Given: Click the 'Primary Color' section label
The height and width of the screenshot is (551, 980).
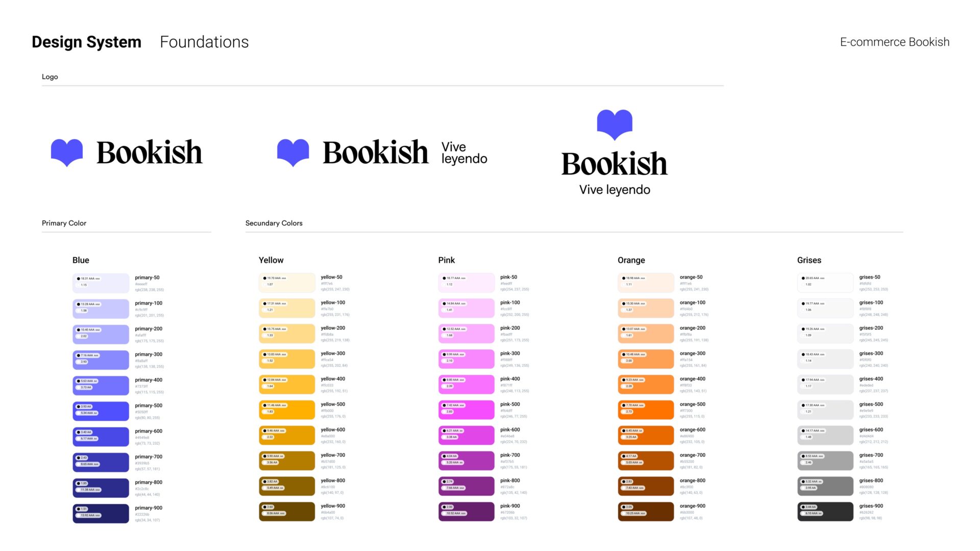Looking at the screenshot, I should pyautogui.click(x=64, y=223).
